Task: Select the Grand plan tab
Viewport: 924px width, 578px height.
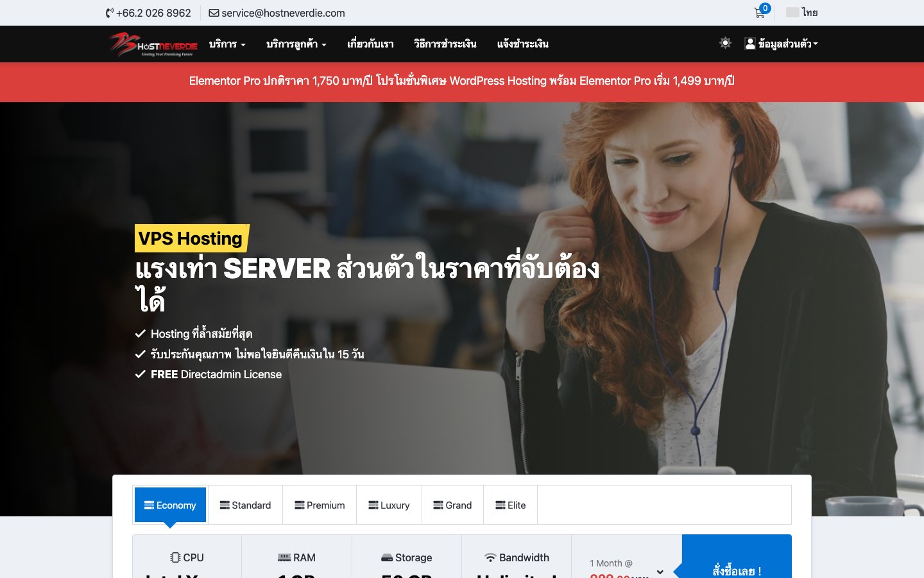Action: coord(452,505)
